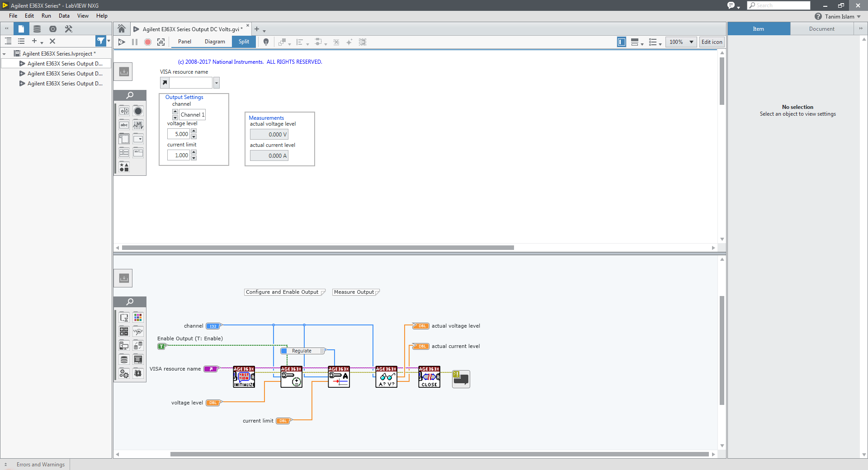The height and width of the screenshot is (470, 868).
Task: Click the voltage level numeric field
Action: click(x=179, y=134)
